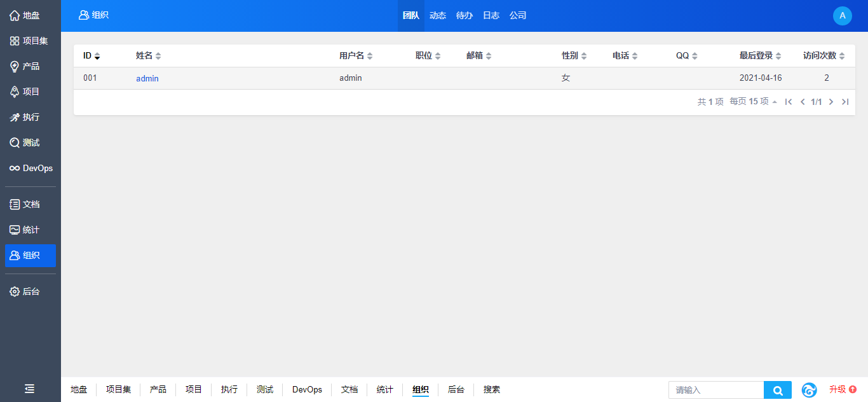This screenshot has height=402, width=868.
Task: Sort the table by ID
Action: [92, 56]
